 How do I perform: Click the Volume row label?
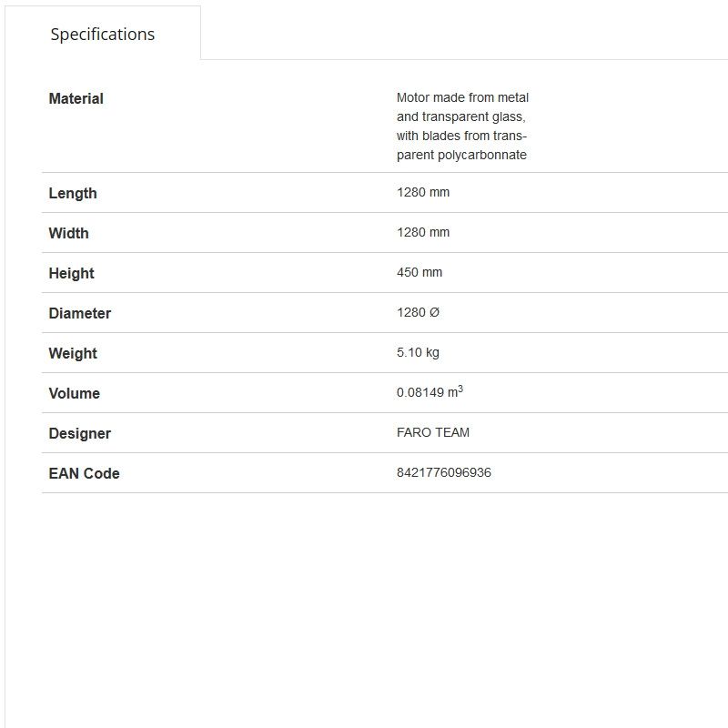point(74,393)
